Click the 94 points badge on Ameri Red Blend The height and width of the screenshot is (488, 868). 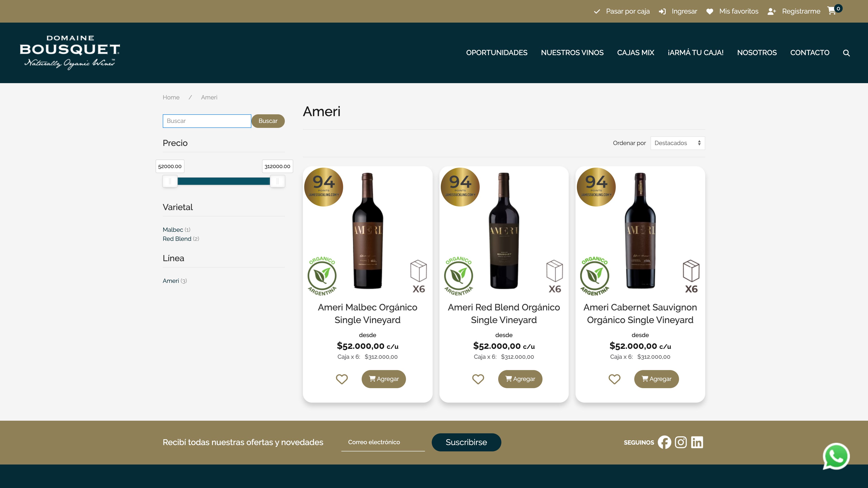pyautogui.click(x=460, y=187)
